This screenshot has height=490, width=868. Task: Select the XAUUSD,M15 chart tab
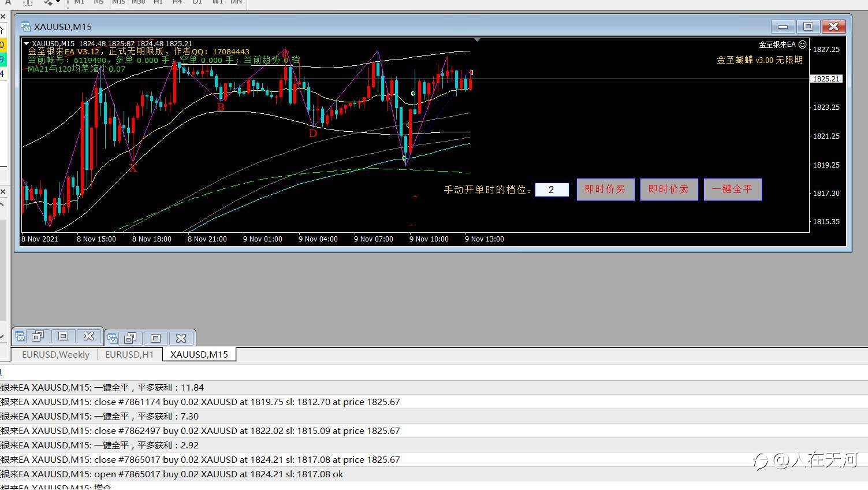pos(199,354)
